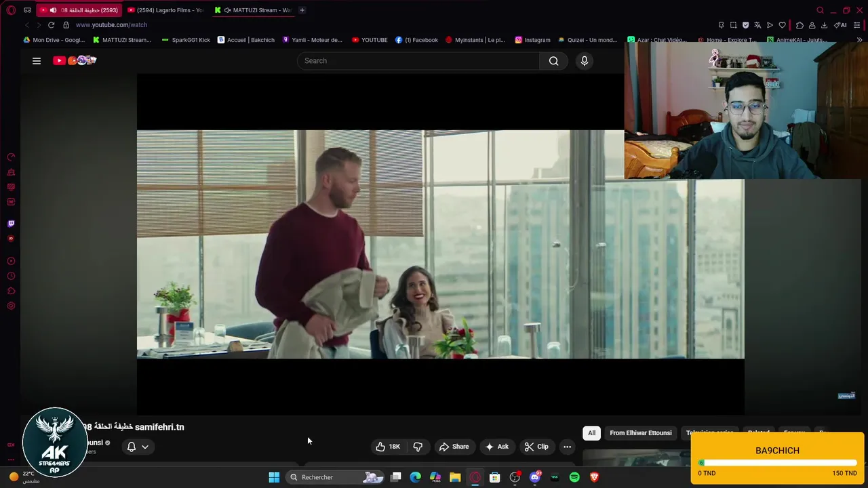
Task: Open Windows Start menu
Action: pyautogui.click(x=274, y=477)
